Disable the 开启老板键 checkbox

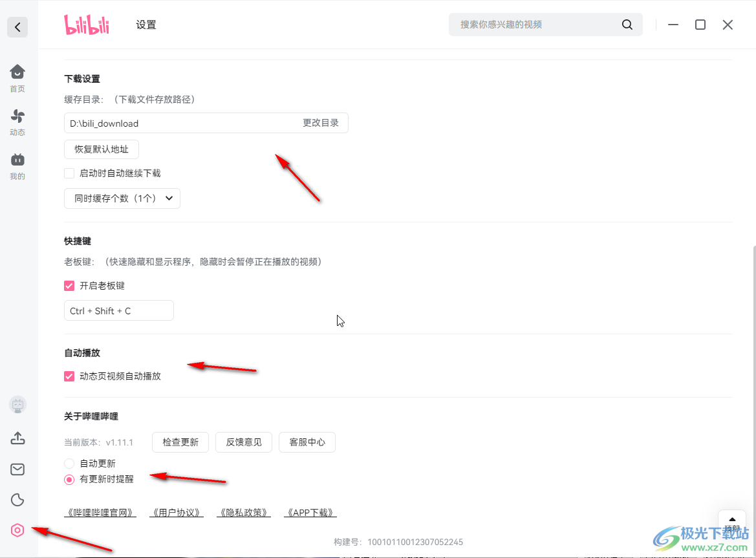(69, 285)
